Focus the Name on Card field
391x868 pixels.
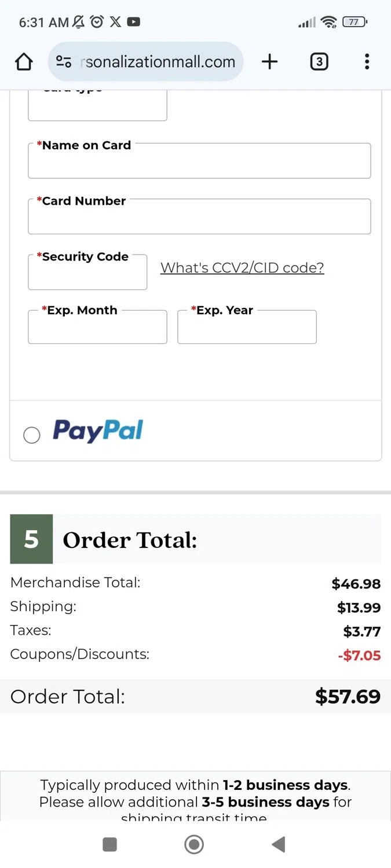point(199,163)
